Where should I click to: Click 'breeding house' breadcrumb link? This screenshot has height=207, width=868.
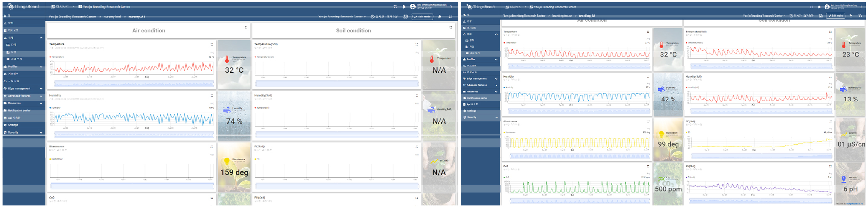[562, 16]
